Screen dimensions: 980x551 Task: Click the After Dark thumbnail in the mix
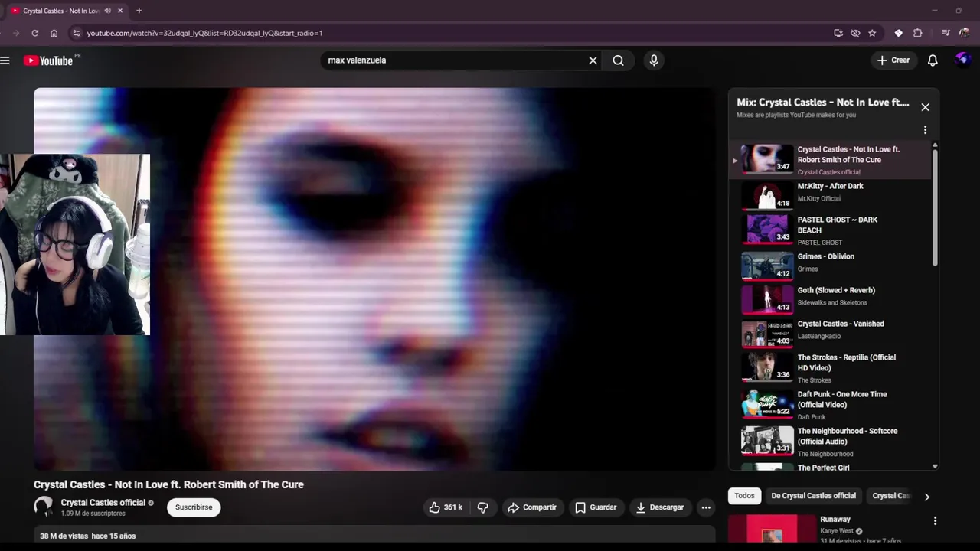coord(767,195)
